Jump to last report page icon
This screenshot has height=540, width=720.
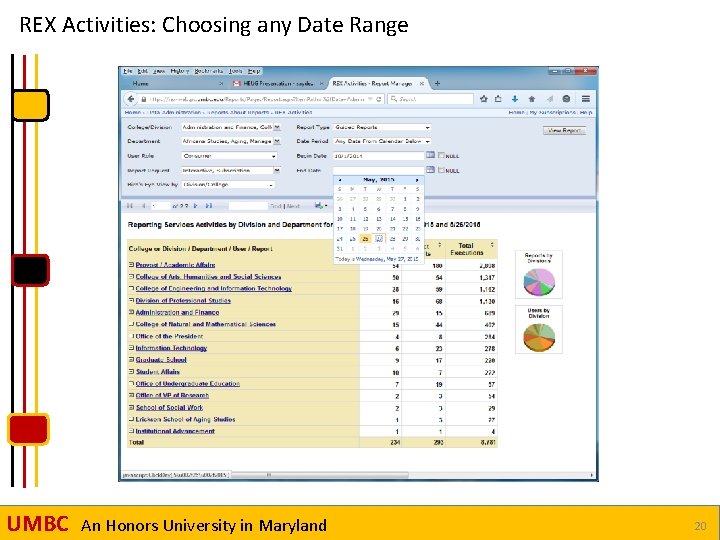[x=209, y=206]
